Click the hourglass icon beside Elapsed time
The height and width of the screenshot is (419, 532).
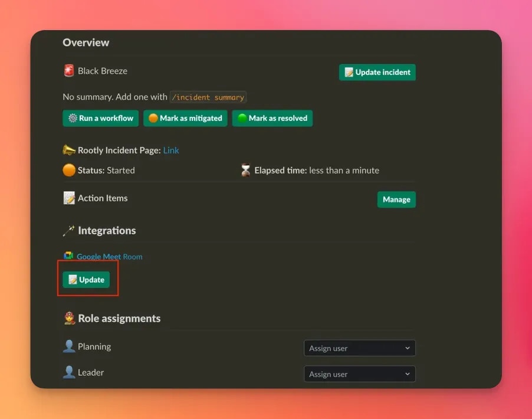[x=245, y=170]
